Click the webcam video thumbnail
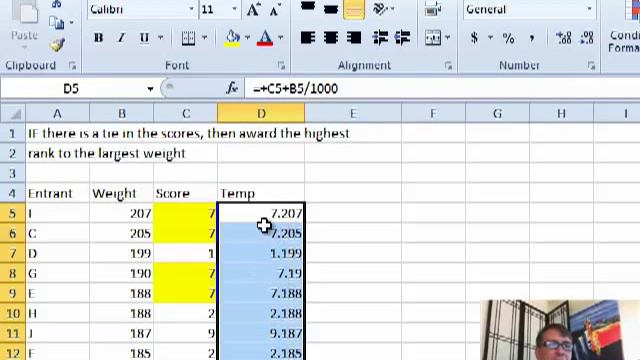The image size is (640, 360). pyautogui.click(x=560, y=330)
